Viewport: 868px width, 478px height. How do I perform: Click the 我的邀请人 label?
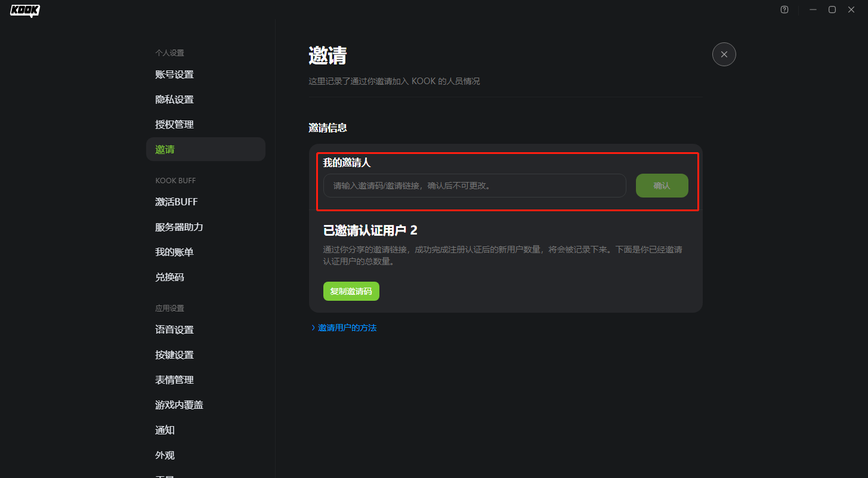(347, 162)
